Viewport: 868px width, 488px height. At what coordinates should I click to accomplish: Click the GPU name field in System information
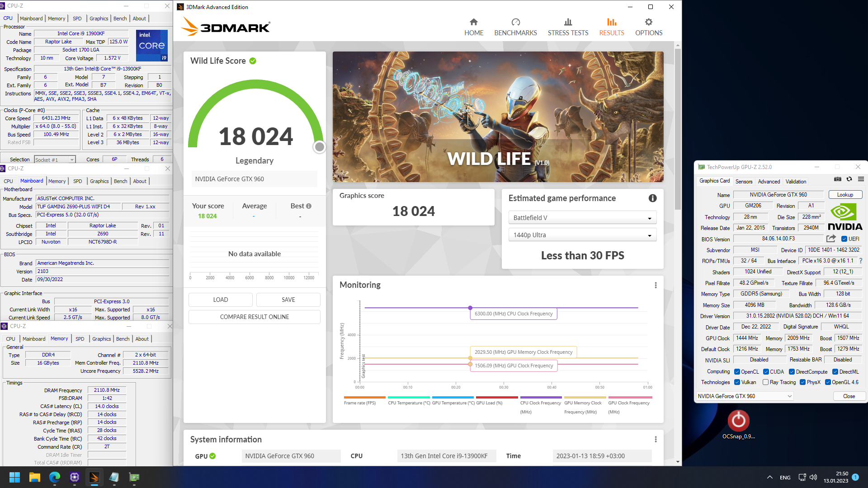[x=291, y=456]
